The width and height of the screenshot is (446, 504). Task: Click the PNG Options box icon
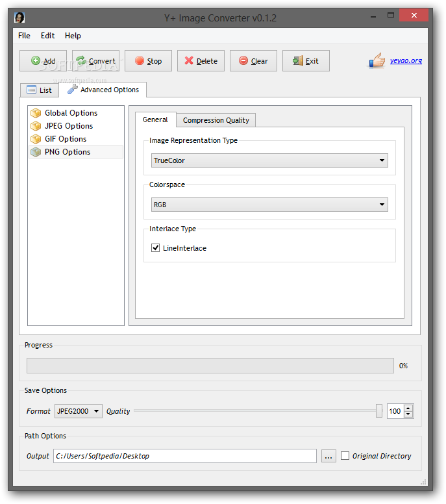tap(36, 152)
